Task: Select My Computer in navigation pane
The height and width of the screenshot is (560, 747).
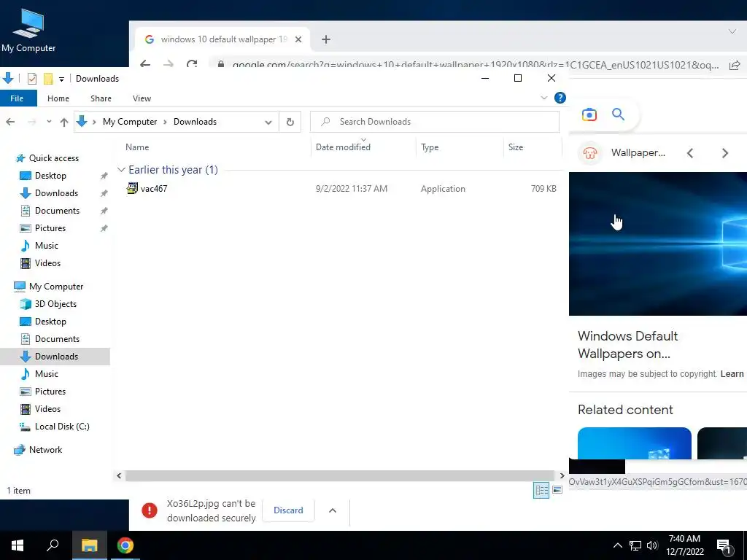Action: pyautogui.click(x=55, y=287)
